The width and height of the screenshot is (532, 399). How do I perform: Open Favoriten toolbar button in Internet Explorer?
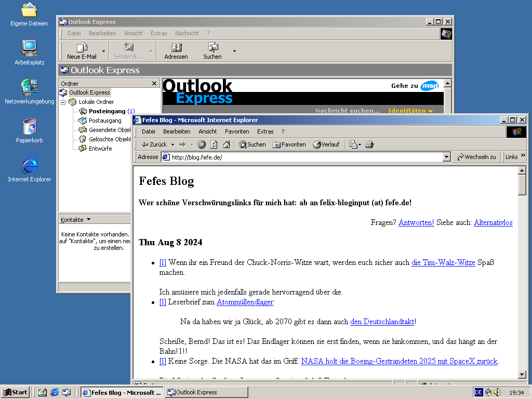(x=289, y=144)
